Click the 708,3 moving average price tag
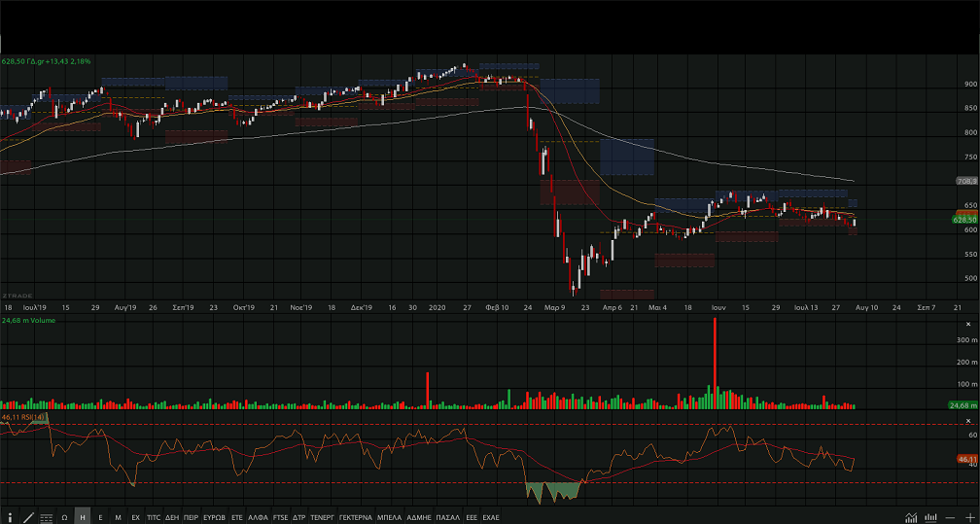Viewport: 980px width, 524px height. pos(966,181)
